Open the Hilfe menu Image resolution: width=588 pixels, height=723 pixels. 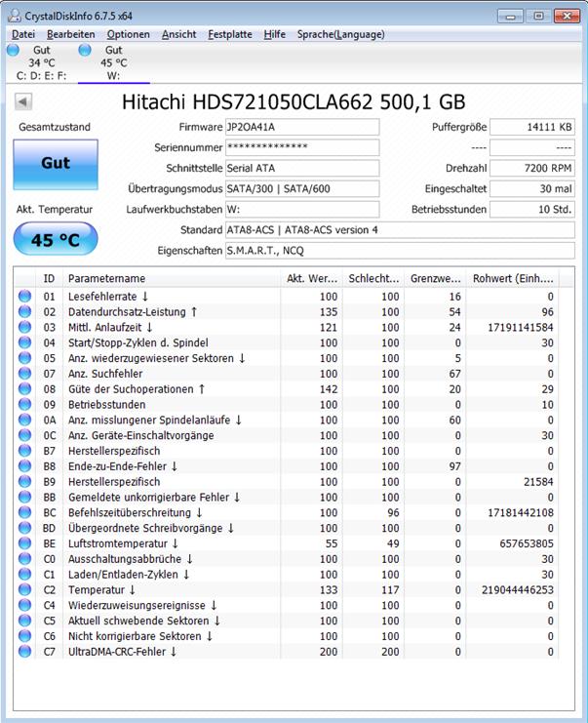pos(274,34)
